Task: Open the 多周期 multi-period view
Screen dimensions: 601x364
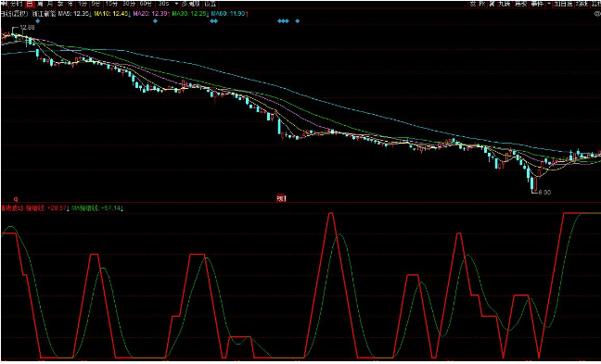Action: click(190, 4)
